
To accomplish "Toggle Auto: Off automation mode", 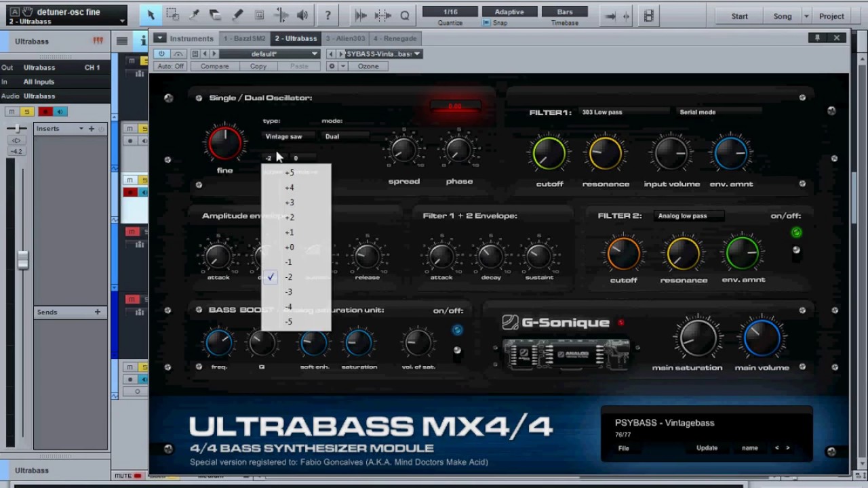I will pos(170,66).
